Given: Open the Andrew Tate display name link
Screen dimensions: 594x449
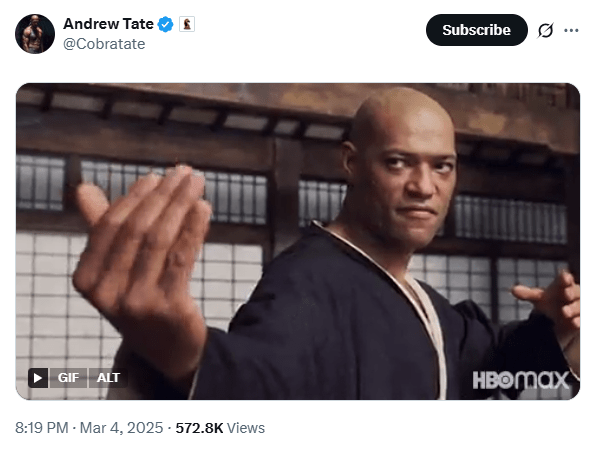Looking at the screenshot, I should pyautogui.click(x=108, y=24).
